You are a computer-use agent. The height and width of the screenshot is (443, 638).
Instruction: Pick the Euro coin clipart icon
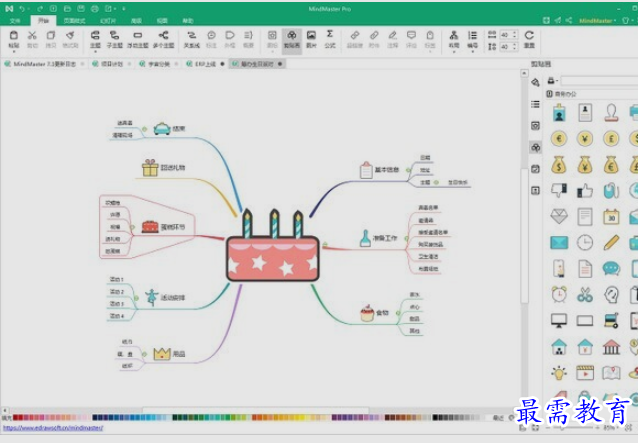[559, 139]
